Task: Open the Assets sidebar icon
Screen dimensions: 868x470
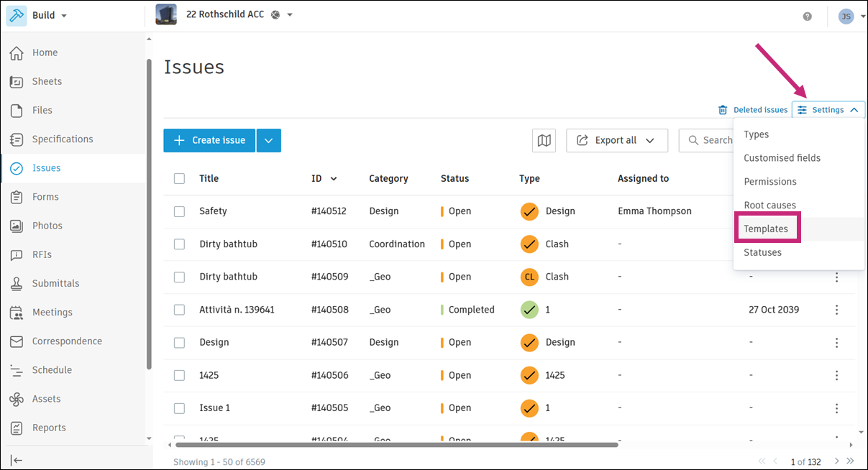Action: [17, 399]
